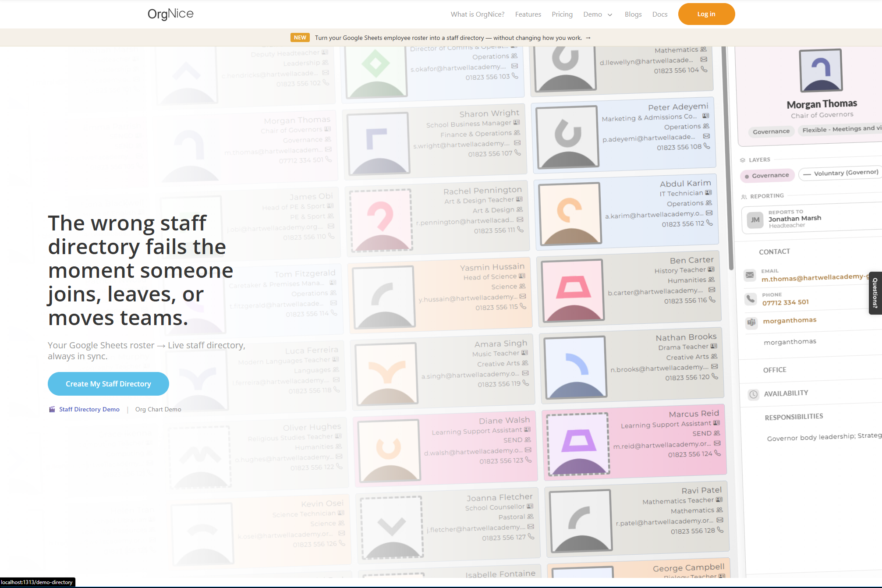
Task: Select George Campbell's name on his card
Action: [689, 568]
